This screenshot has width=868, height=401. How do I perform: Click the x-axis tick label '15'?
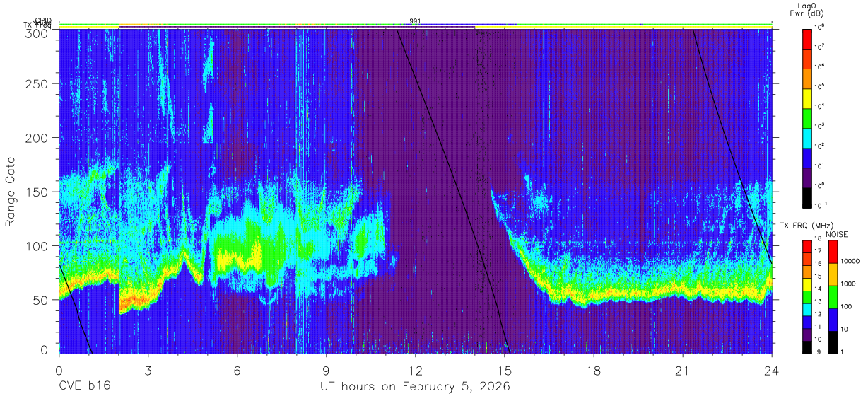click(x=505, y=371)
